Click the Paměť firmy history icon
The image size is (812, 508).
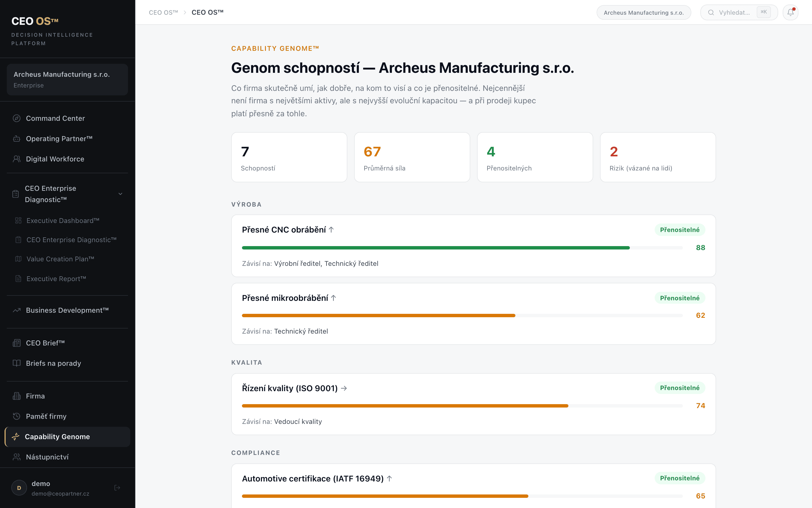(x=16, y=416)
